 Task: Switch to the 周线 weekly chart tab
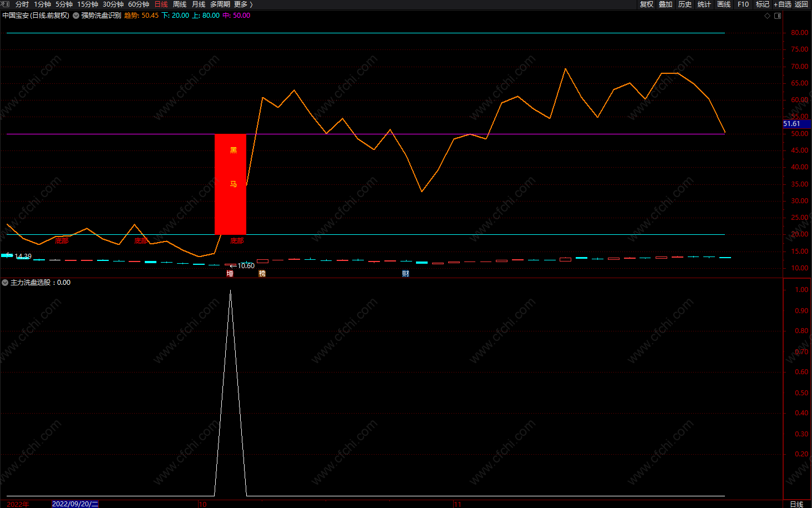(x=180, y=4)
